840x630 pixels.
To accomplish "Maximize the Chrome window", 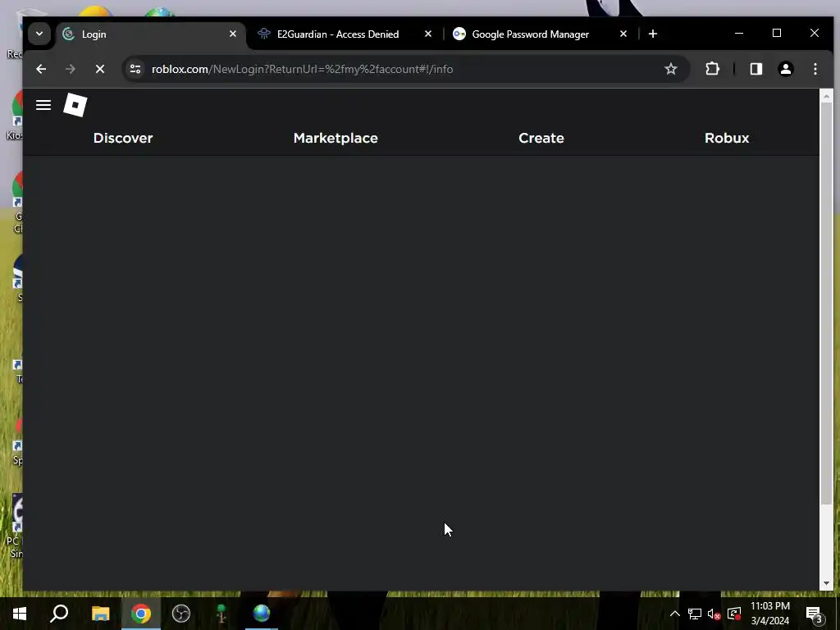I will [776, 33].
